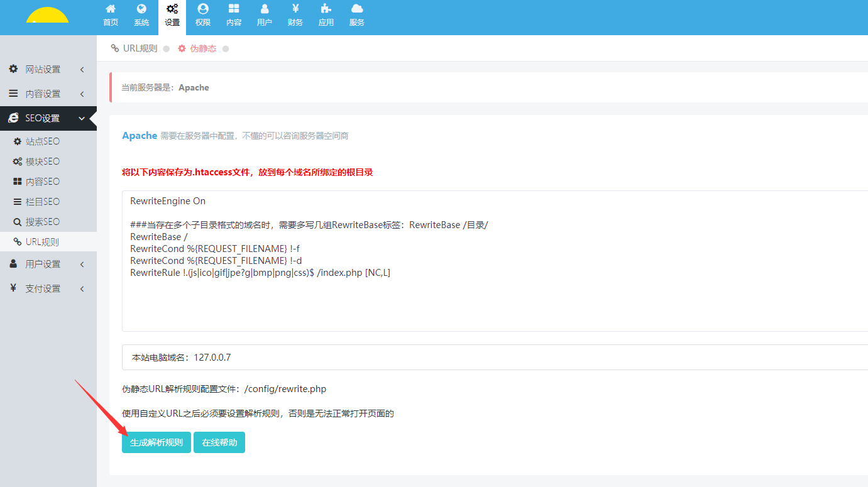
Task: Expand the 内容设置 sidebar section
Action: [x=48, y=94]
